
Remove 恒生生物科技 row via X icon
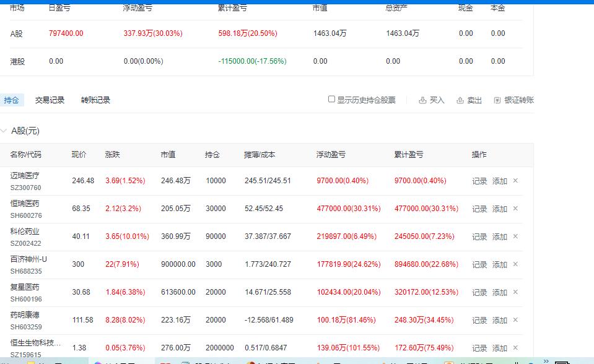pyautogui.click(x=515, y=348)
